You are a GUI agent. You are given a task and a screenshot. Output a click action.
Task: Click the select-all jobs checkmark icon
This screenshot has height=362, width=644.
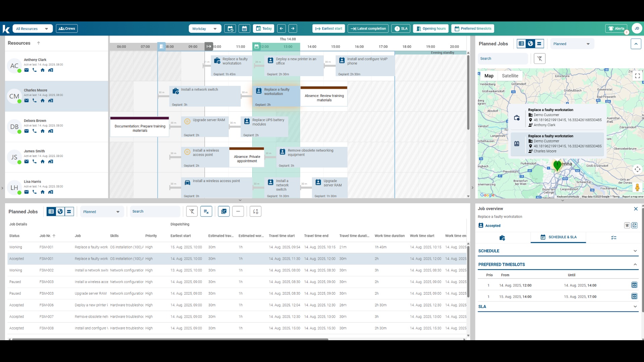[x=224, y=212]
